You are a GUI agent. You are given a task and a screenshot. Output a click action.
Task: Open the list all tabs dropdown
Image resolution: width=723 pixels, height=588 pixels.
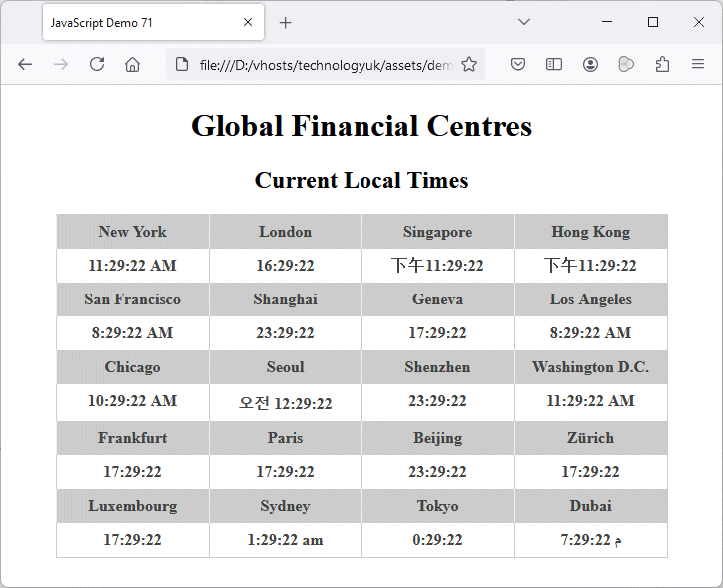(x=524, y=22)
